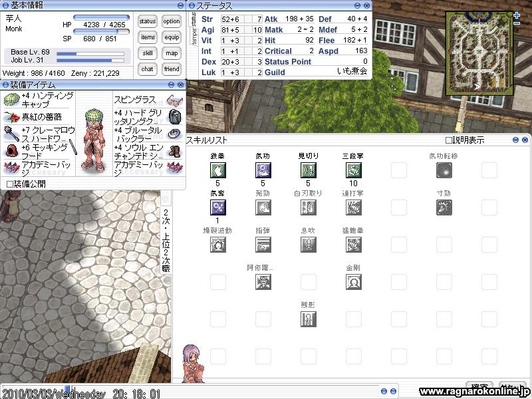Select the 阿修羅 skill icon
The image size is (532, 399).
point(263,282)
